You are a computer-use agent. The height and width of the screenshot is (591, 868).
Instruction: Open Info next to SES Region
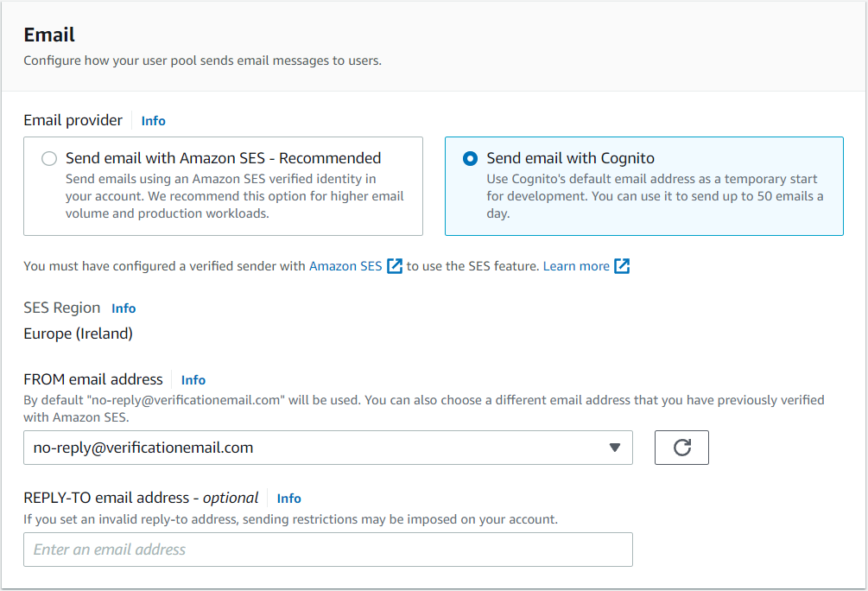(x=124, y=308)
